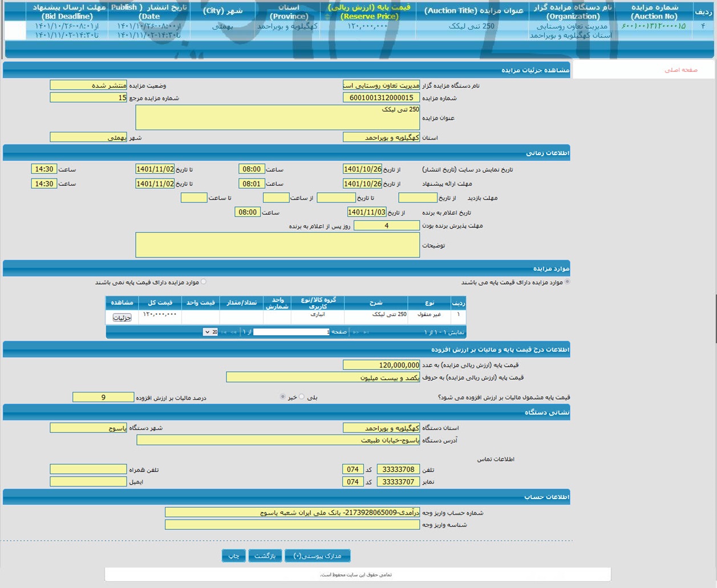
Task: Choose the 'بلی' radio for value added tax
Action: (302, 397)
